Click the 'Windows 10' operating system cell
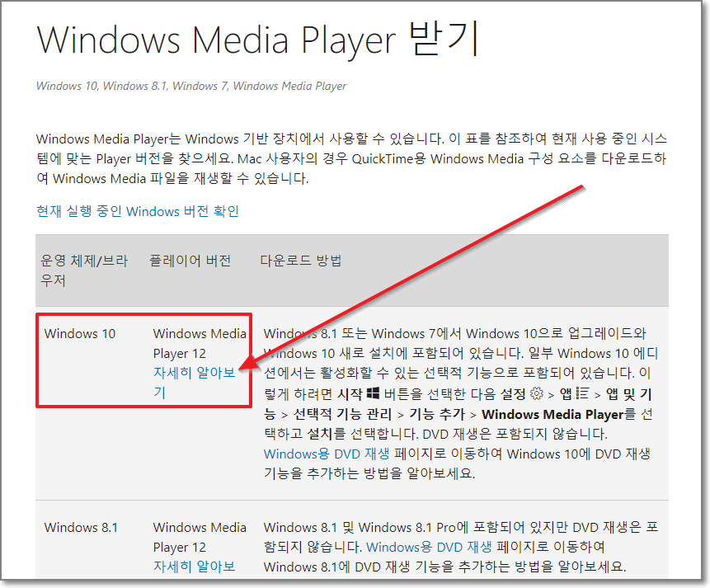 pos(80,334)
